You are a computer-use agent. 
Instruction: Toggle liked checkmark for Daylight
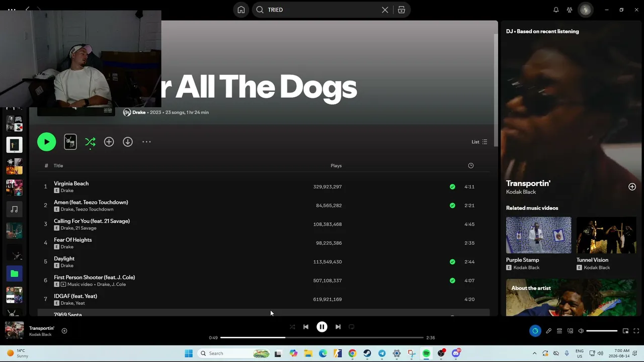click(452, 261)
